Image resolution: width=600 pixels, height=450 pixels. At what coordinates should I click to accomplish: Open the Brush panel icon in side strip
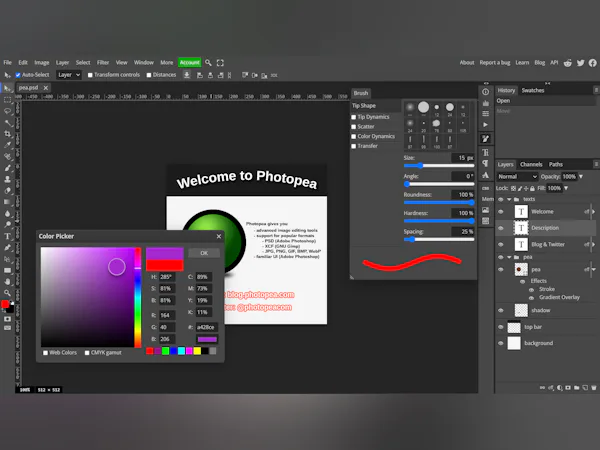point(486,139)
